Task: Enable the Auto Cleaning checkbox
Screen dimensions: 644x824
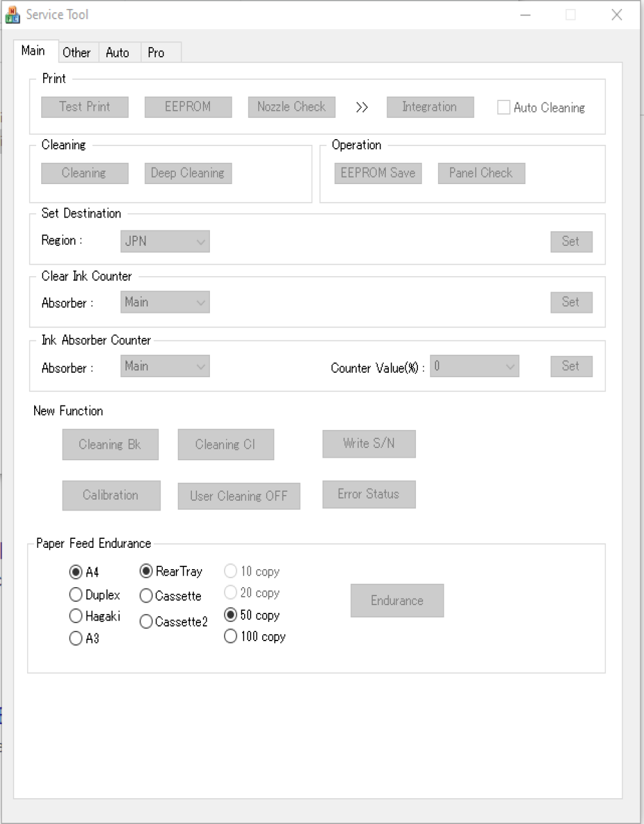Action: [504, 108]
